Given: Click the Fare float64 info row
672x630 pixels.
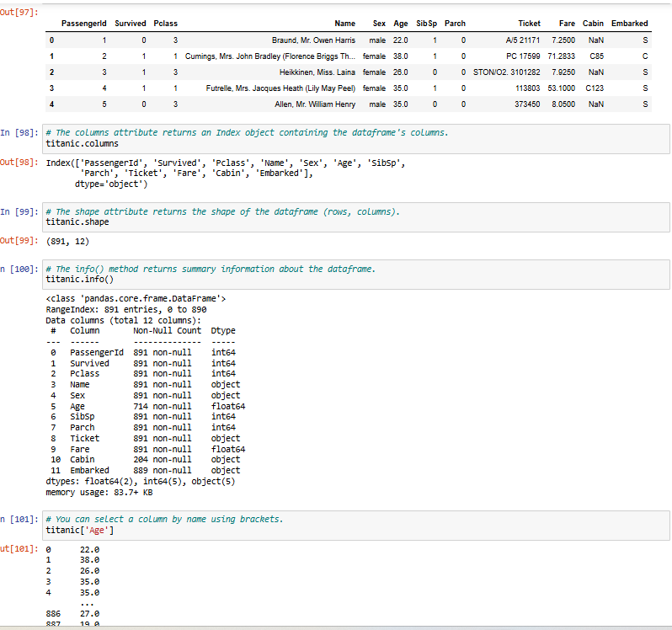Looking at the screenshot, I should (x=148, y=449).
